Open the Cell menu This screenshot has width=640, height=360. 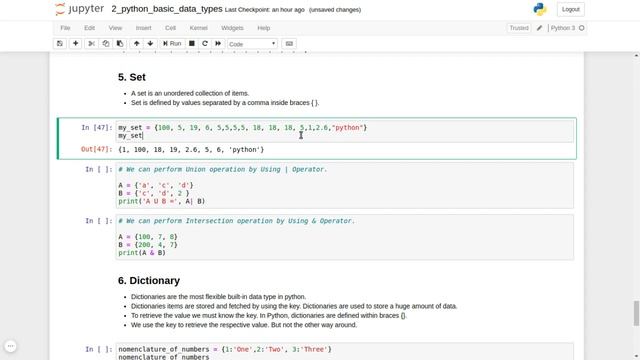point(170,28)
